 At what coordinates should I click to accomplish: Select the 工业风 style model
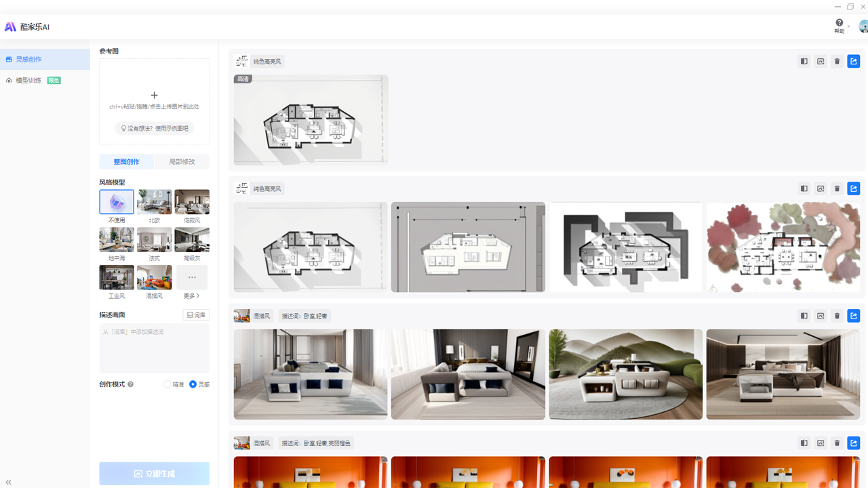pos(117,278)
